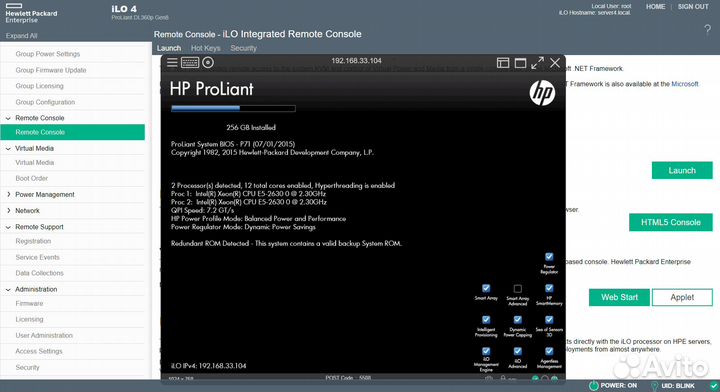Open the help question mark icon
720x392 pixels.
(708, 31)
